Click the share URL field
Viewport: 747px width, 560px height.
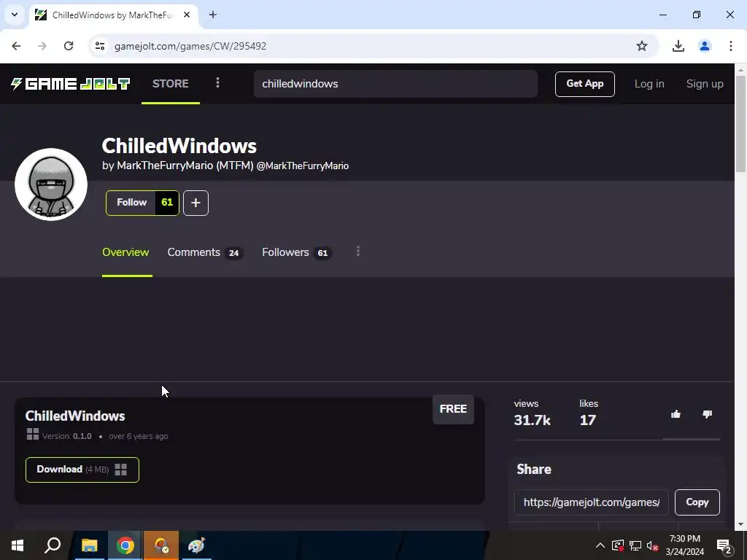pos(592,502)
